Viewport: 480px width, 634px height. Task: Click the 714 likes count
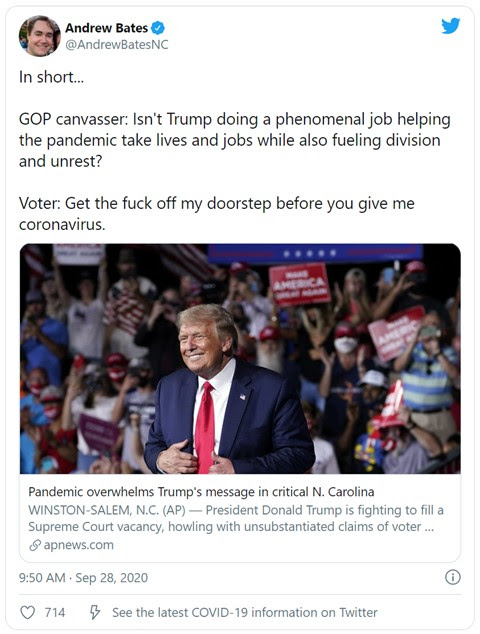click(x=55, y=612)
